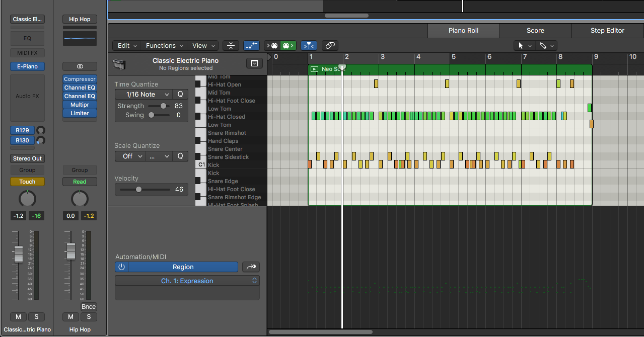Click the inspector display button beside the region name
This screenshot has height=337, width=644.
[x=254, y=63]
